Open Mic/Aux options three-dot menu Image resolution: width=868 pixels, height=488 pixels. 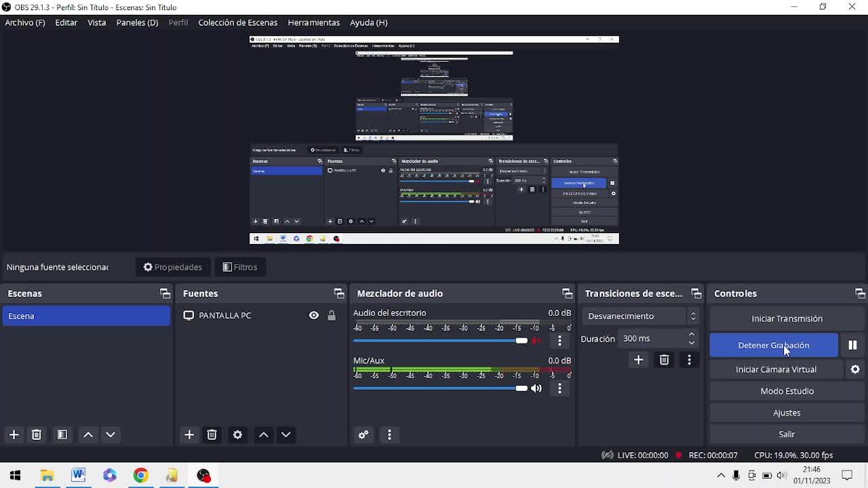[x=559, y=388]
